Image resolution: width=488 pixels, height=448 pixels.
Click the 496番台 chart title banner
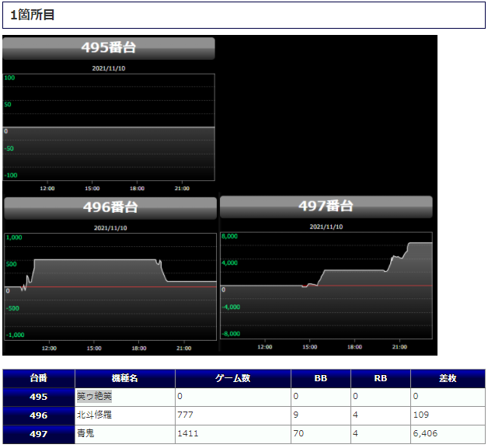tap(110, 208)
